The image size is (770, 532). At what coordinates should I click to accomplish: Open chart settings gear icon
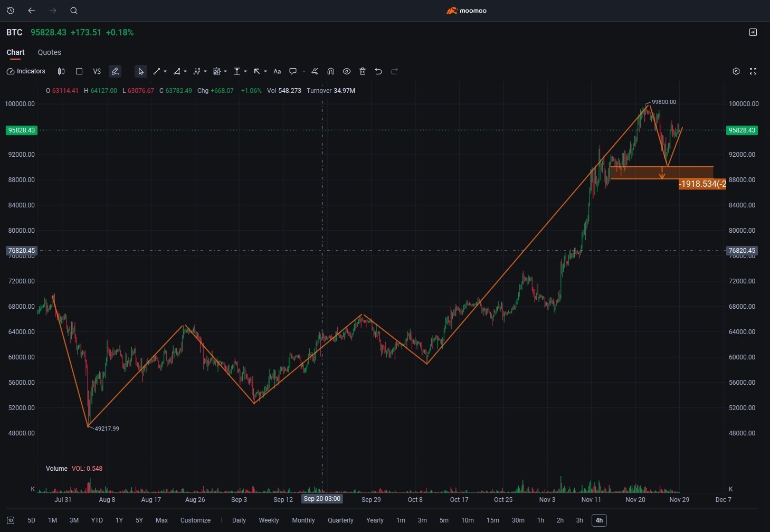coord(736,71)
